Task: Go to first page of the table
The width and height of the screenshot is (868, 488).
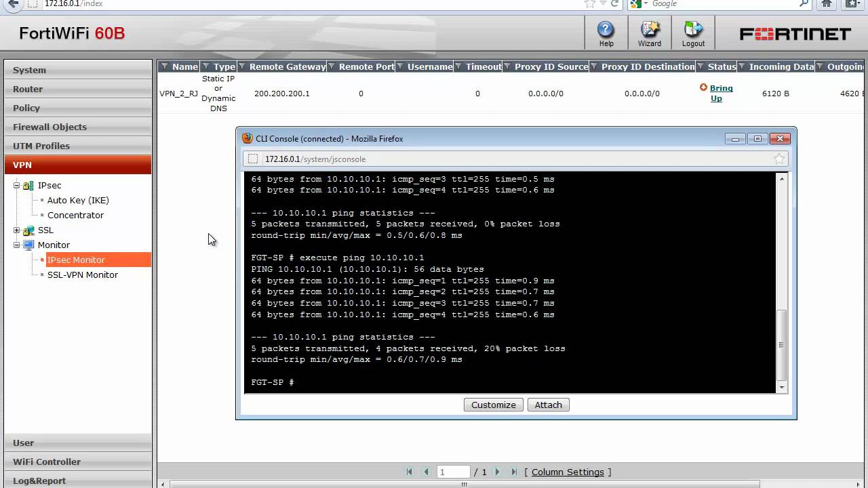Action: 409,472
